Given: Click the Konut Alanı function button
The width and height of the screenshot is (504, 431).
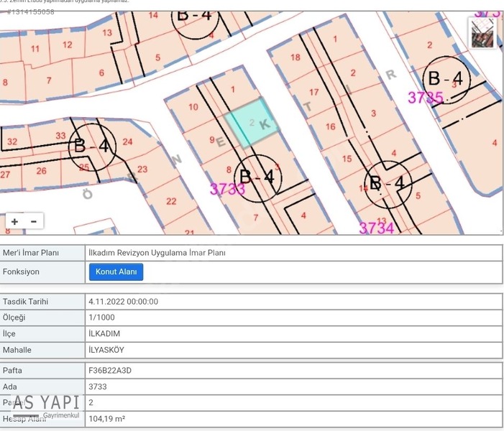Looking at the screenshot, I should (x=116, y=272).
